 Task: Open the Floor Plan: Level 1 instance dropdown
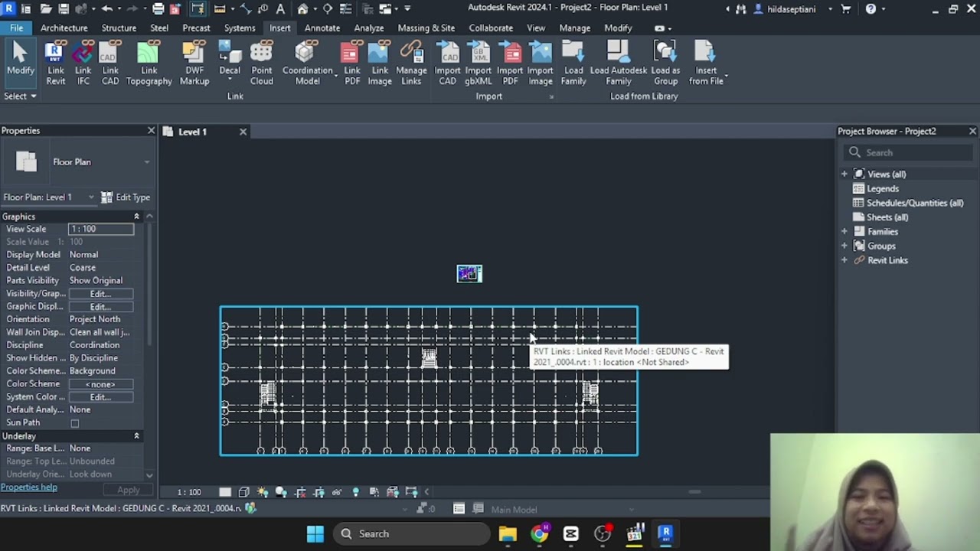tap(91, 197)
